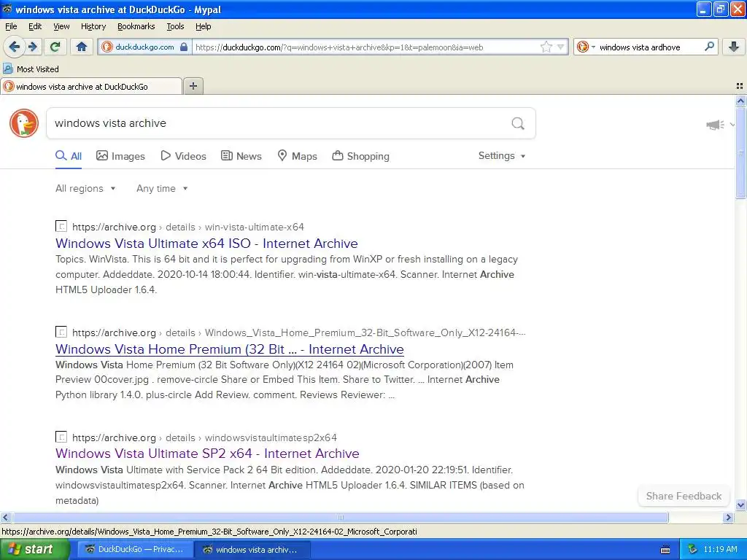Switch to Images results
The image size is (747, 560).
click(x=120, y=156)
